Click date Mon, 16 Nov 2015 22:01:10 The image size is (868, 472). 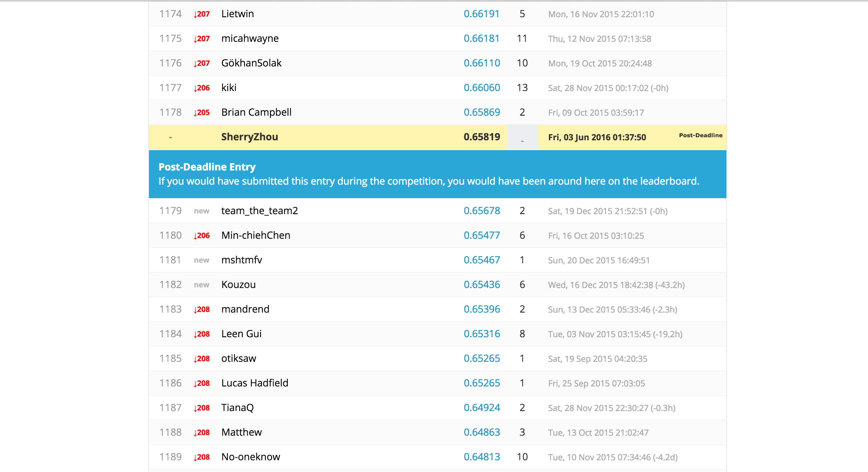pyautogui.click(x=601, y=14)
